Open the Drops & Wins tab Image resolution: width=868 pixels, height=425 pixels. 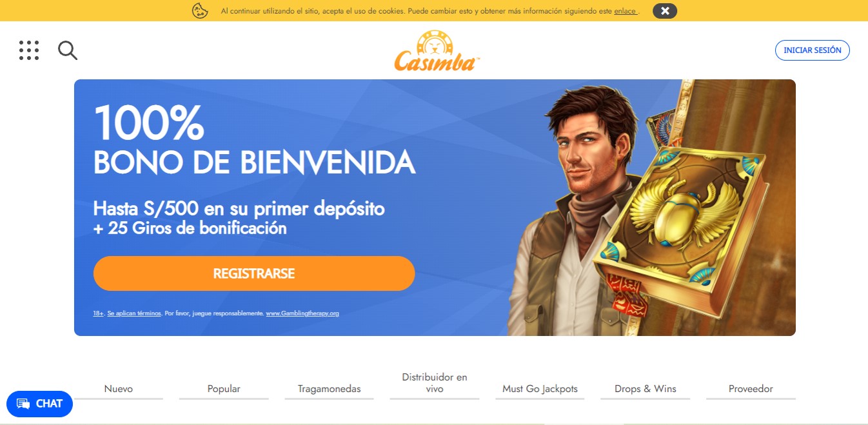point(646,389)
